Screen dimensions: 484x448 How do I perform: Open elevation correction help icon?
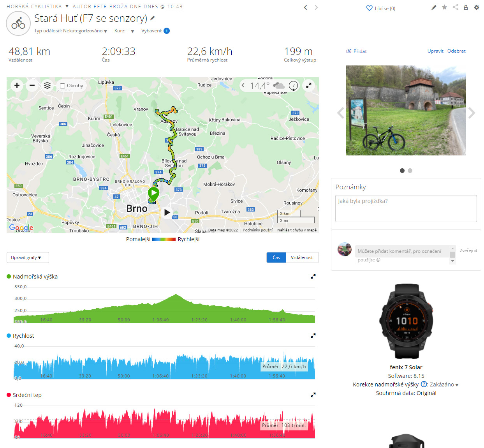[424, 384]
